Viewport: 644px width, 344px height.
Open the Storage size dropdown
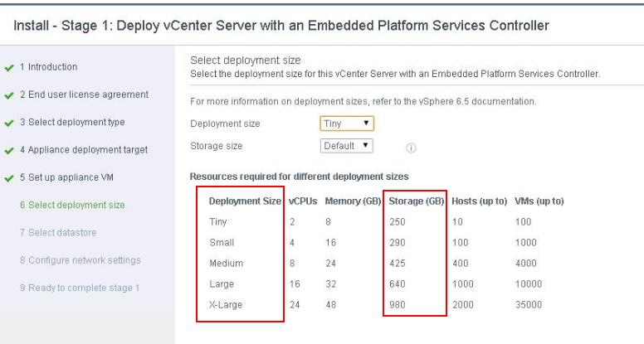tap(347, 146)
